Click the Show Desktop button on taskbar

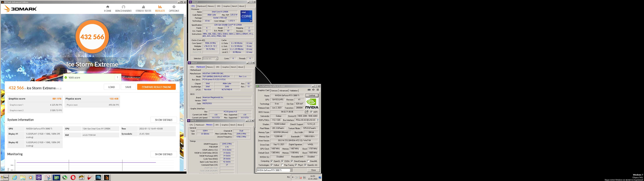(320, 177)
